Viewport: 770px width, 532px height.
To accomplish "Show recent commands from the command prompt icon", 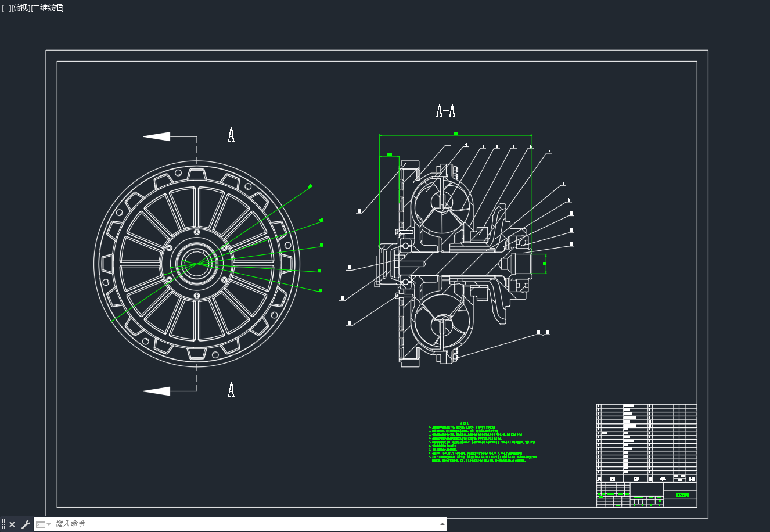I will point(42,524).
